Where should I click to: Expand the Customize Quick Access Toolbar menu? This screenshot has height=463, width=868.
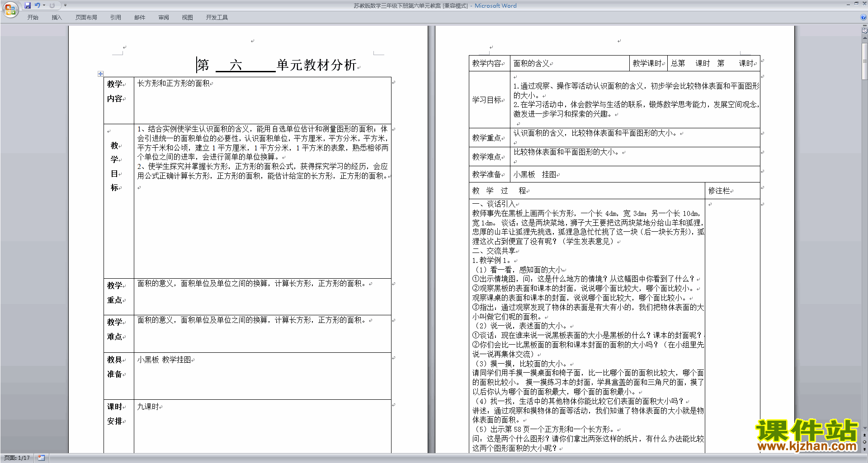(65, 5)
